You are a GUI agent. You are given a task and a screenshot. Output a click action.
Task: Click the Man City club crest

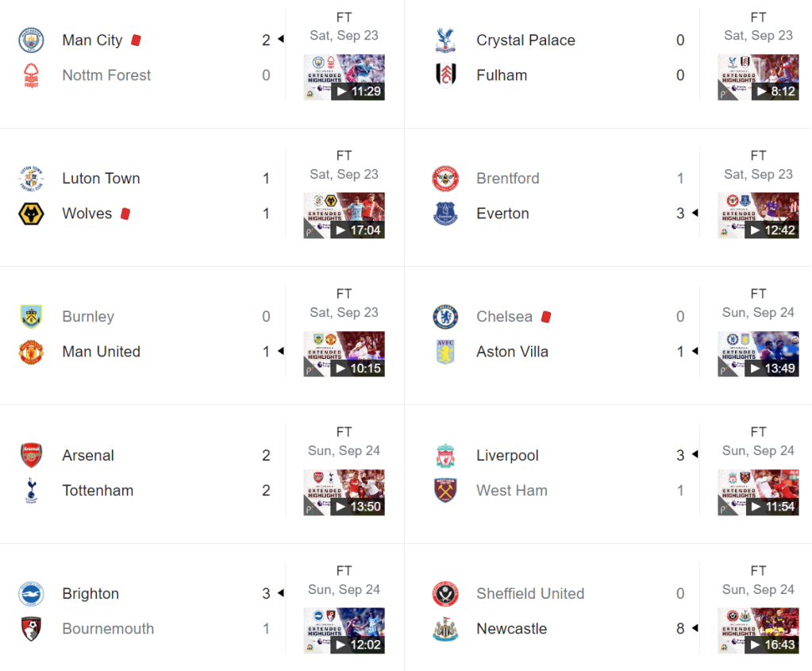click(x=31, y=40)
